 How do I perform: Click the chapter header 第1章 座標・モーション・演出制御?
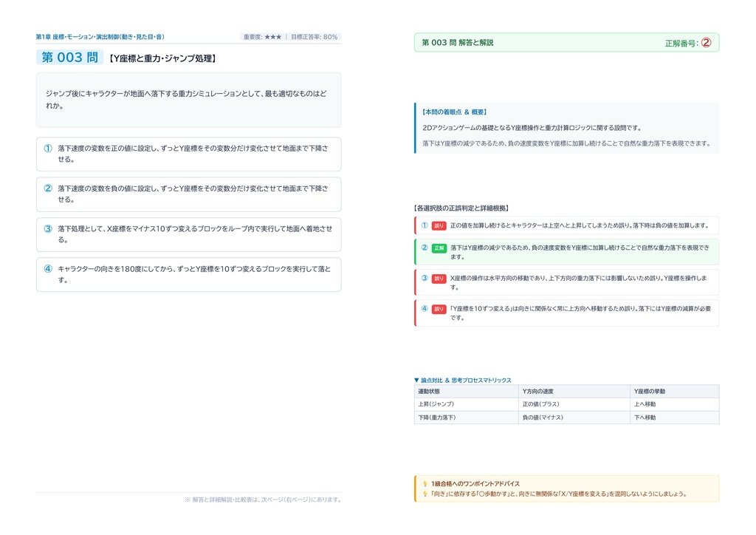[100, 37]
